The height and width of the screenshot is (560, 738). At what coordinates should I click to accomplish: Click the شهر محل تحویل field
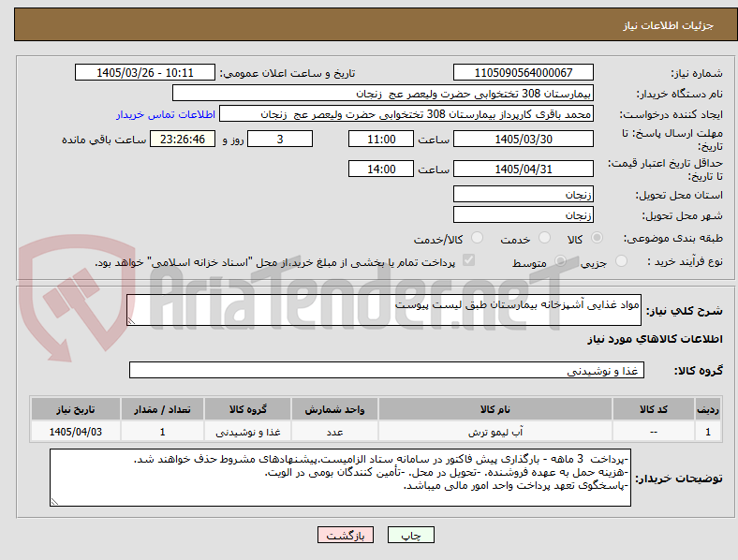(x=524, y=214)
